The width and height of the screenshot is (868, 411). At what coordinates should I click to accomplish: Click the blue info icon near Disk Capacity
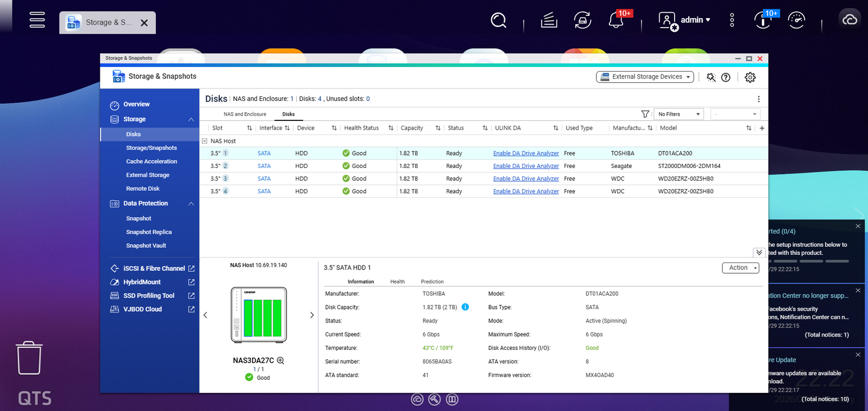tap(465, 307)
